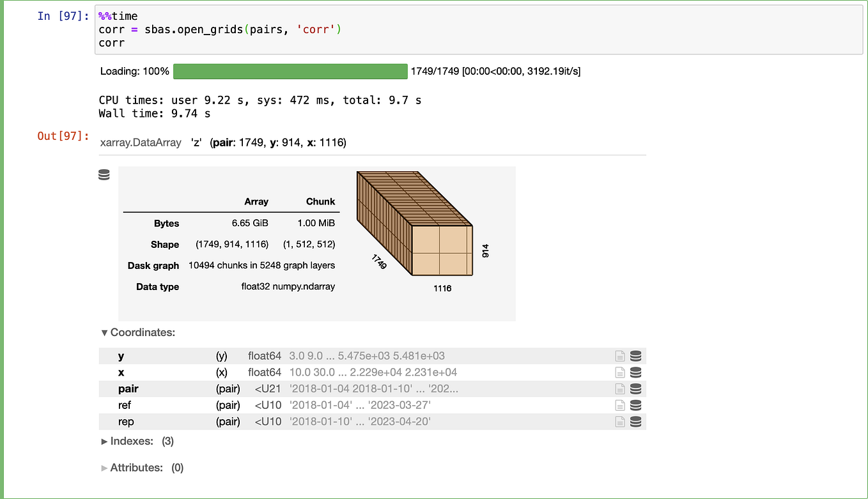Show data values for the pair coordinate
This screenshot has width=868, height=499.
(635, 388)
